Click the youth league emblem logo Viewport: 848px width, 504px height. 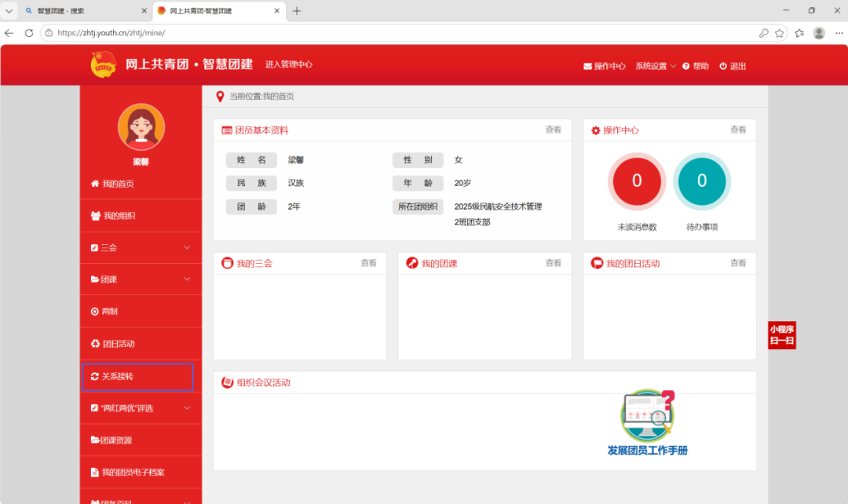pyautogui.click(x=104, y=65)
